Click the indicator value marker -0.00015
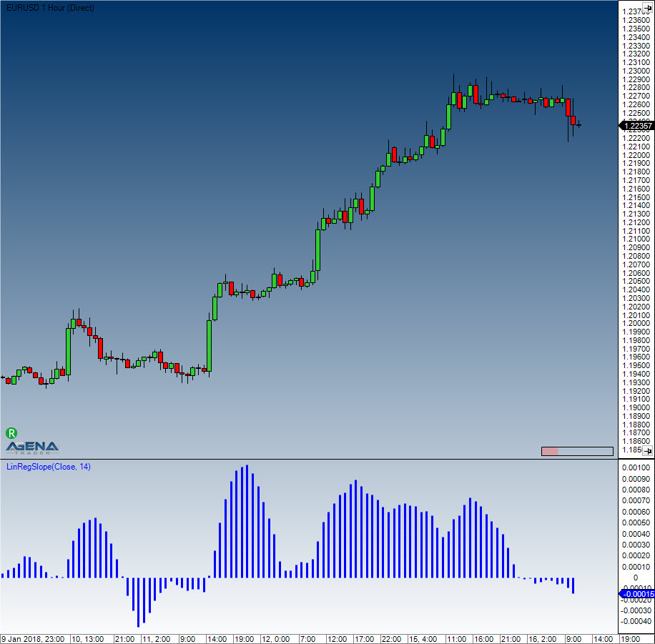This screenshot has height=644, width=655. coord(636,594)
